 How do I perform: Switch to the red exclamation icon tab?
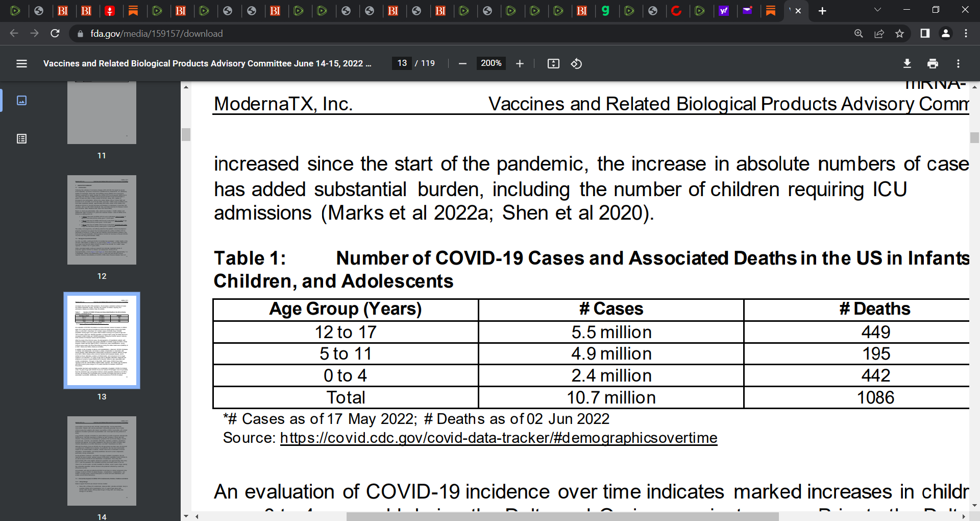(110, 11)
